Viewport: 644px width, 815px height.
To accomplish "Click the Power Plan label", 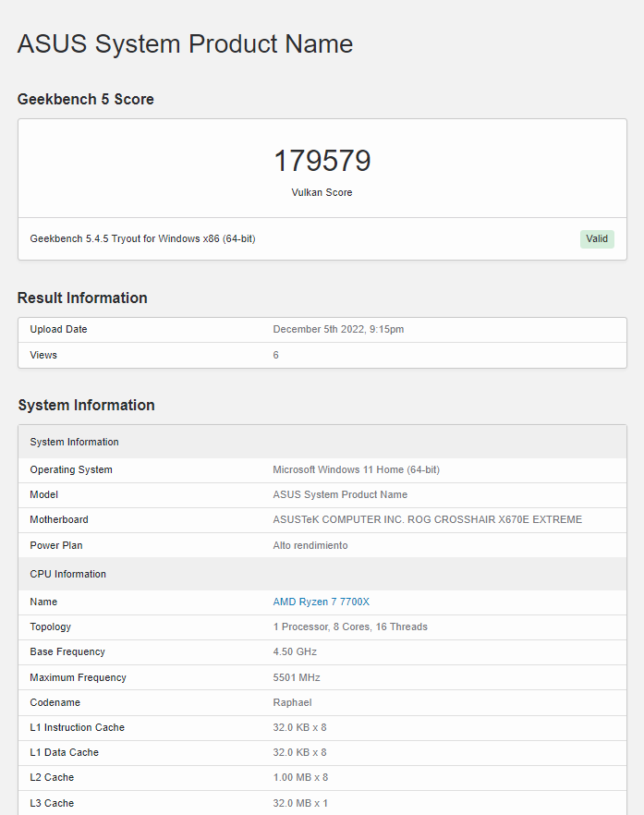I will [x=56, y=545].
